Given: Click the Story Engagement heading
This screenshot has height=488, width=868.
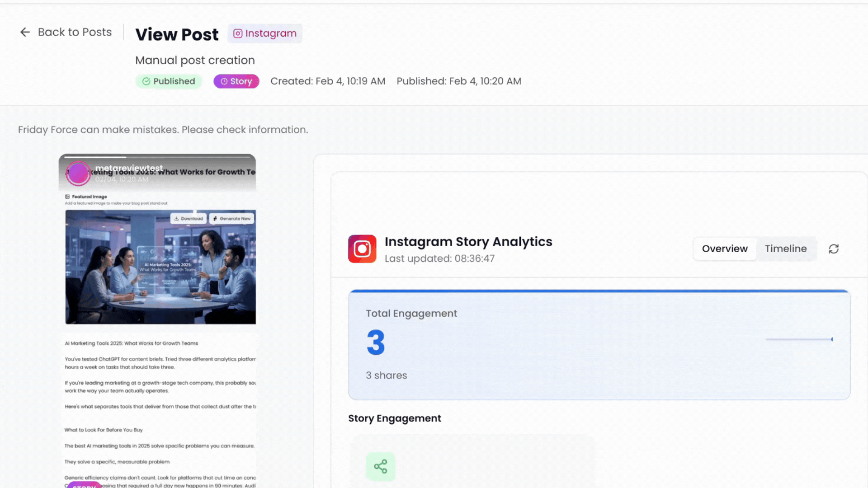Looking at the screenshot, I should click(x=395, y=418).
